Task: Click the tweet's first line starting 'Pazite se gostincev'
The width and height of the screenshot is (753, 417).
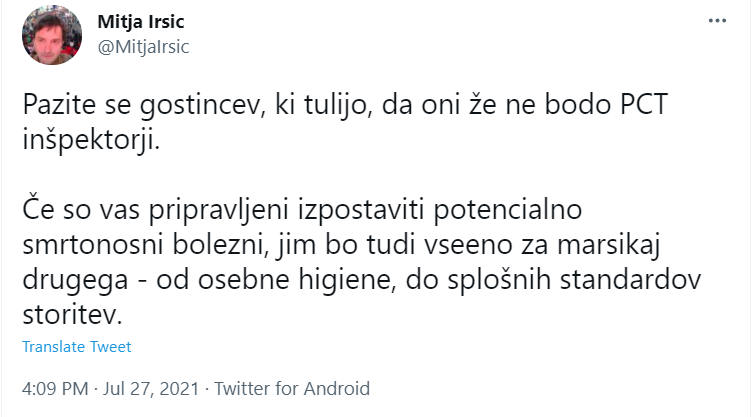Action: coord(345,105)
